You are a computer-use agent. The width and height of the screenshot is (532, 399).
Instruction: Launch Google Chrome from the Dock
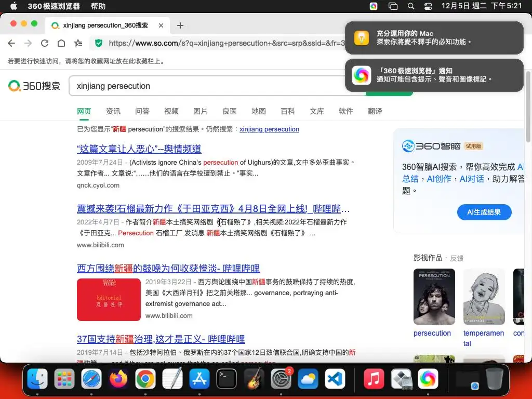145,379
